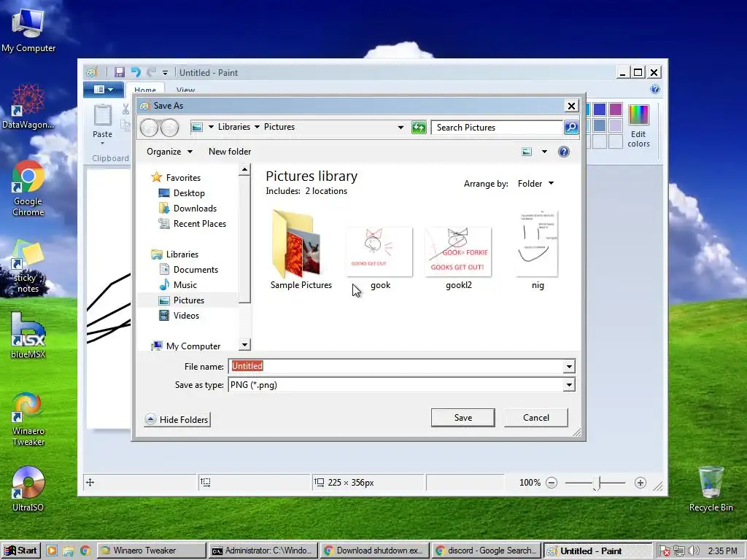This screenshot has width=747, height=560.
Task: Open the view options dropdown arrow
Action: tap(544, 152)
